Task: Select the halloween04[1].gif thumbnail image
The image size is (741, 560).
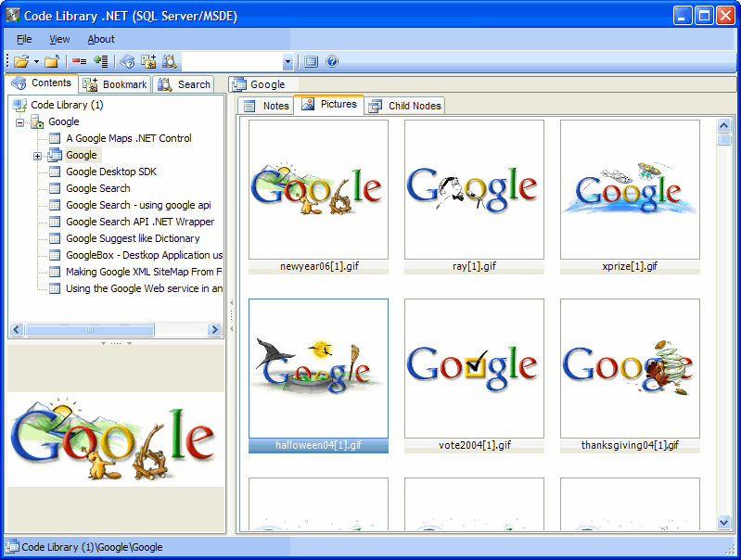Action: (x=318, y=368)
